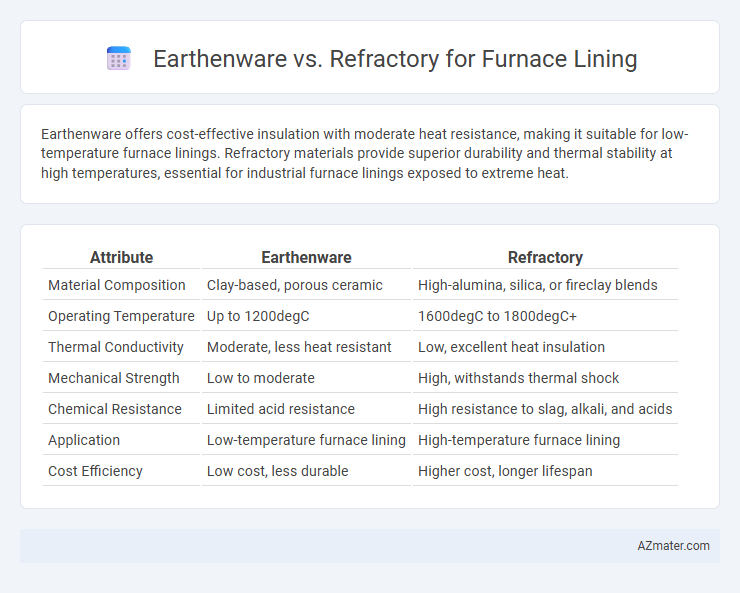The height and width of the screenshot is (593, 740).
Task: Select the 'Earthenware' column header
Action: [x=306, y=257]
